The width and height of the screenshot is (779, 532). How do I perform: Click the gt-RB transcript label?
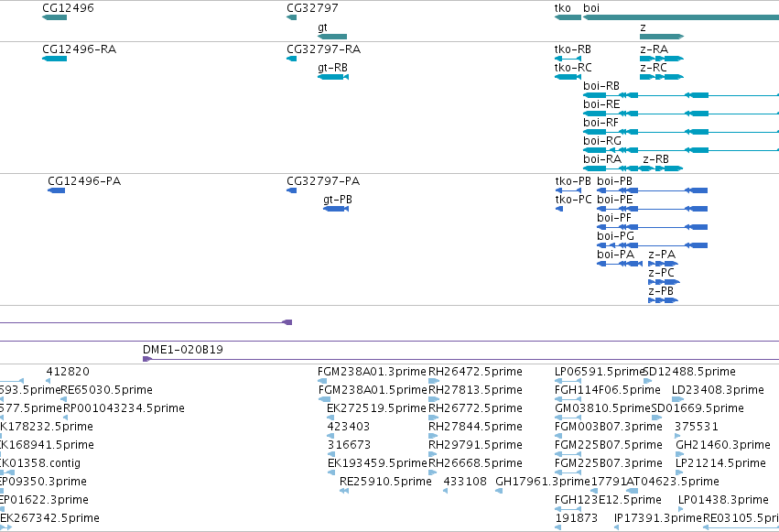[x=332, y=68]
